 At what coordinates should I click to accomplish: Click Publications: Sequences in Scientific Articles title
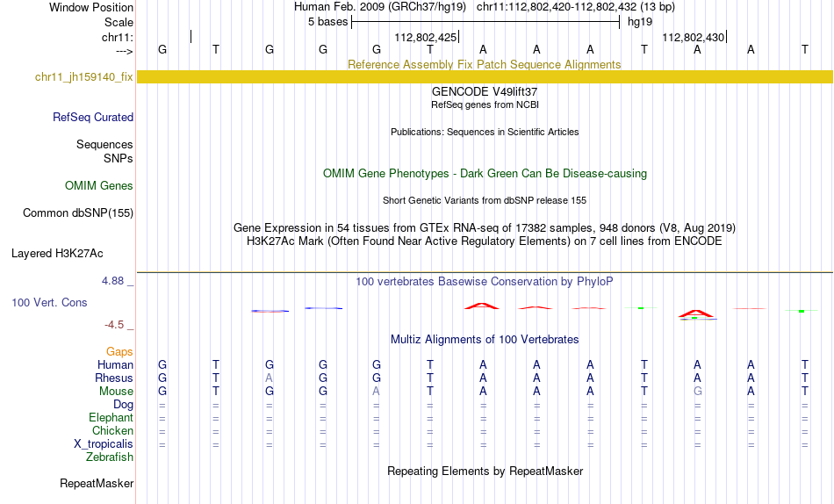485,132
